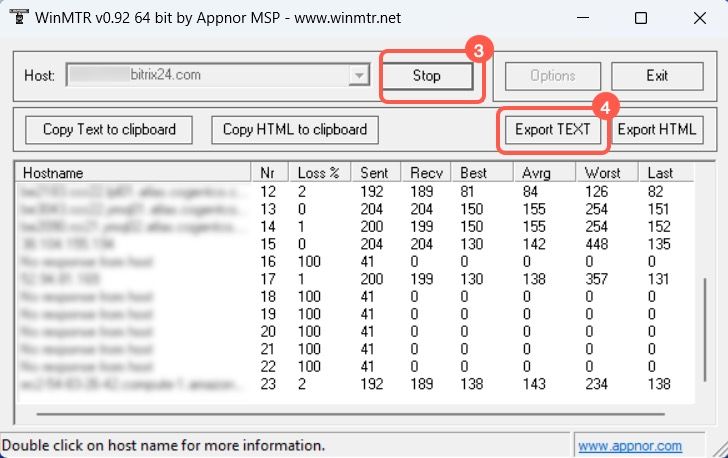This screenshot has width=728, height=458.
Task: Click the status bar message about host name
Action: 163,445
